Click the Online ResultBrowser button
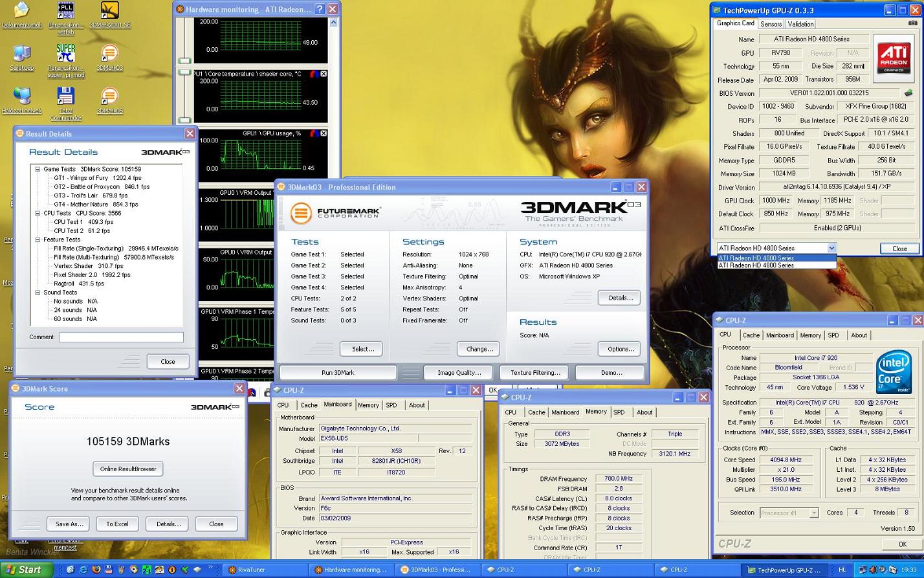 click(128, 469)
